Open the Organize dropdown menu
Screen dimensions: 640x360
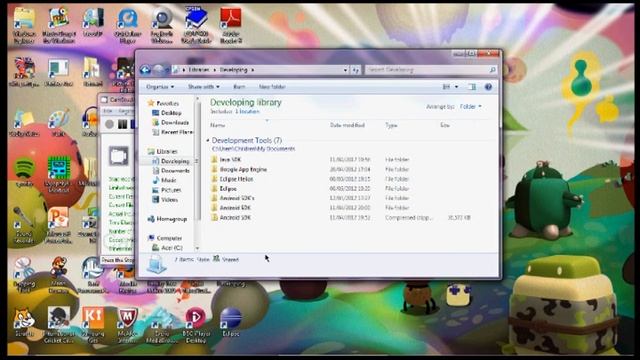[160, 87]
